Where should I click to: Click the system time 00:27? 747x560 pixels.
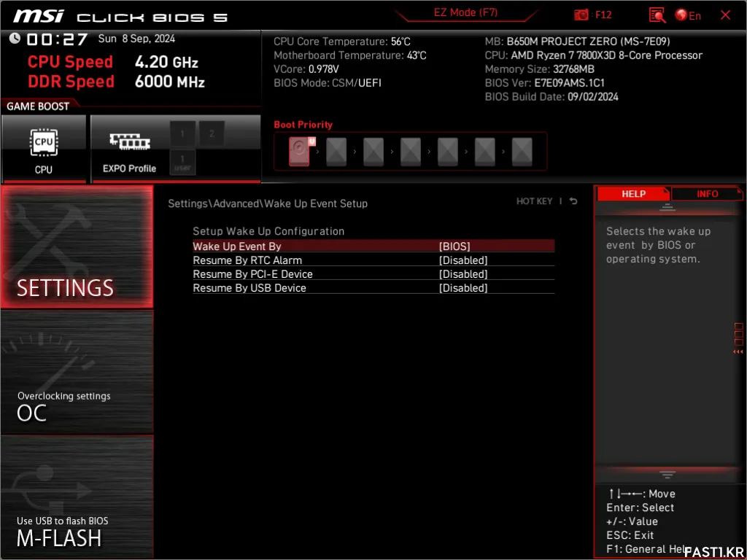(x=58, y=39)
